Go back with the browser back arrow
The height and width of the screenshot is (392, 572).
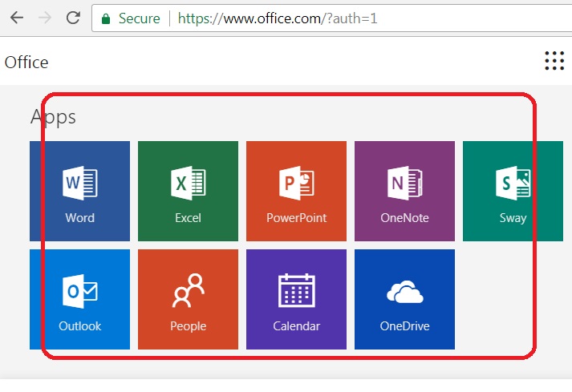(17, 18)
